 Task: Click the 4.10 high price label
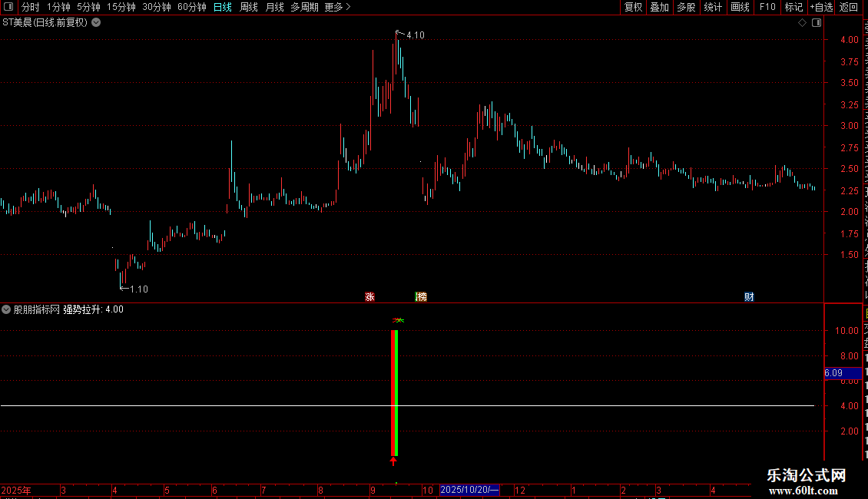tap(415, 35)
